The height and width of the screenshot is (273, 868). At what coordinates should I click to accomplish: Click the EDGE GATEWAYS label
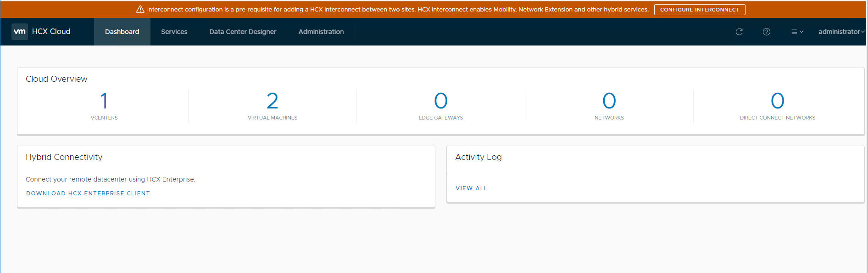pos(441,118)
